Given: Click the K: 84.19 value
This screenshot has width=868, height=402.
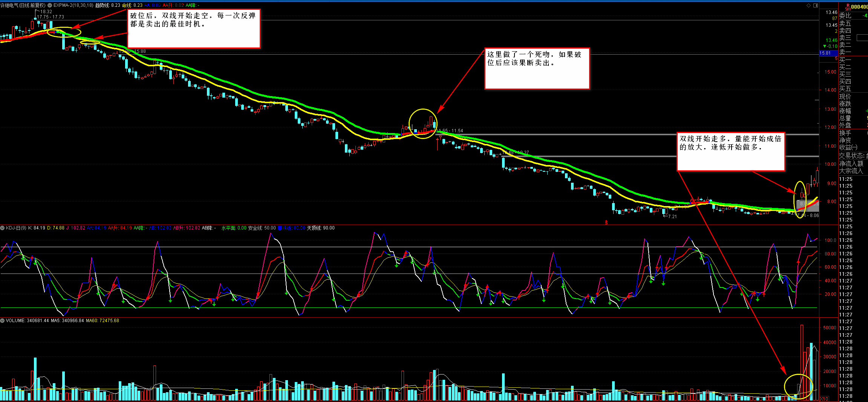Looking at the screenshot, I should click(x=37, y=228).
